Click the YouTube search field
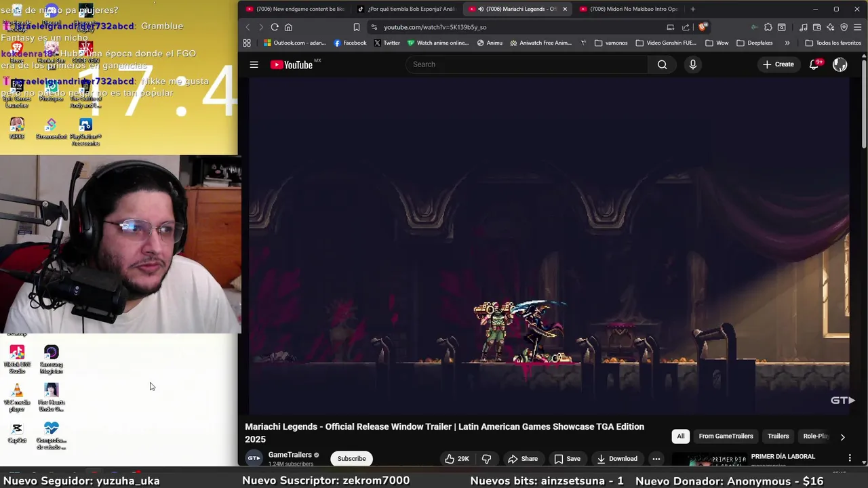Image resolution: width=868 pixels, height=488 pixels. (527, 64)
